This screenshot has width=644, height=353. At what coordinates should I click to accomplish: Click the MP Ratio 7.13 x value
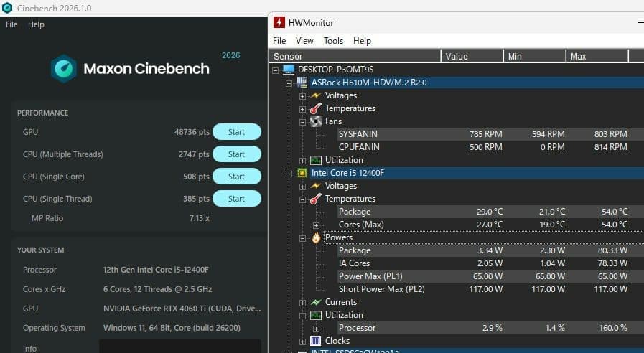click(x=199, y=218)
